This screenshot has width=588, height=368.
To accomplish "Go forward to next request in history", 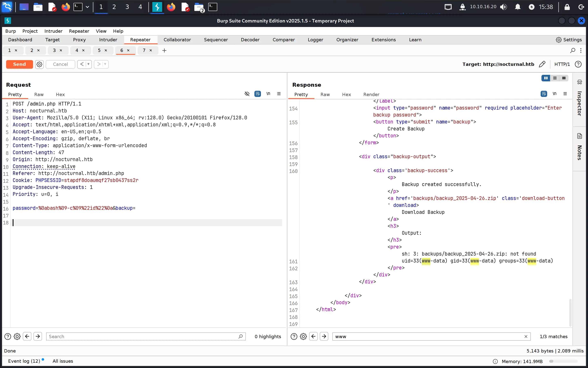I will (x=98, y=64).
